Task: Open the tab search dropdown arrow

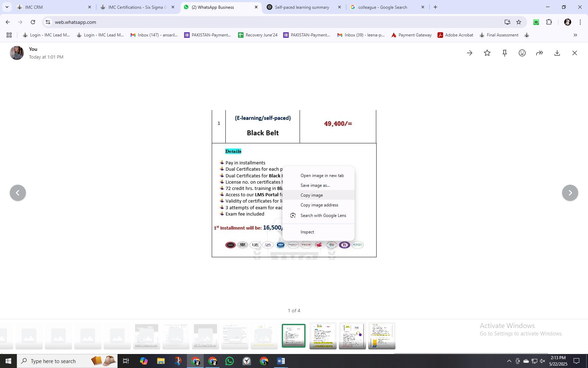Action: pos(7,7)
